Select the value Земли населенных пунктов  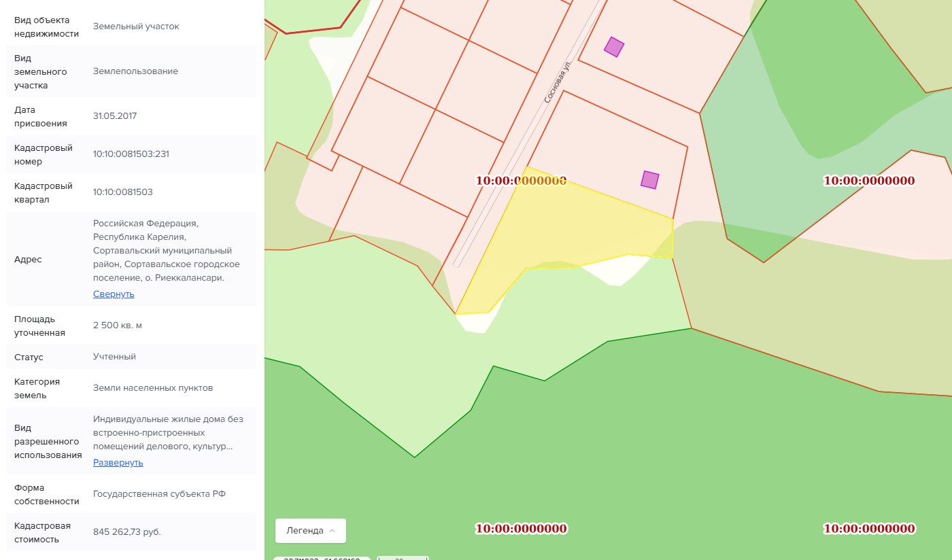[x=153, y=388]
